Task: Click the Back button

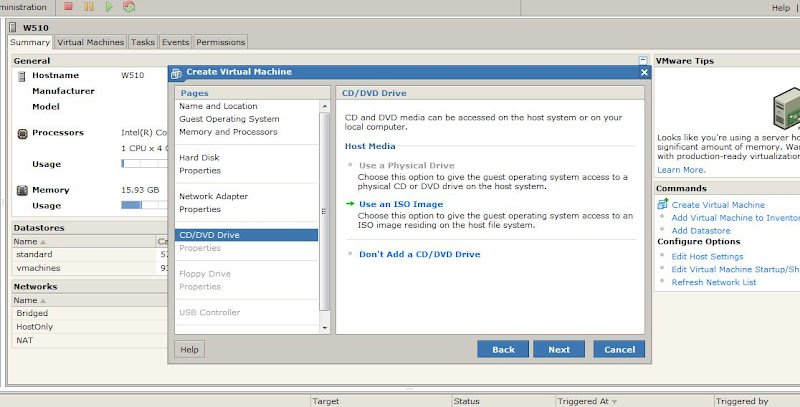Action: (503, 349)
